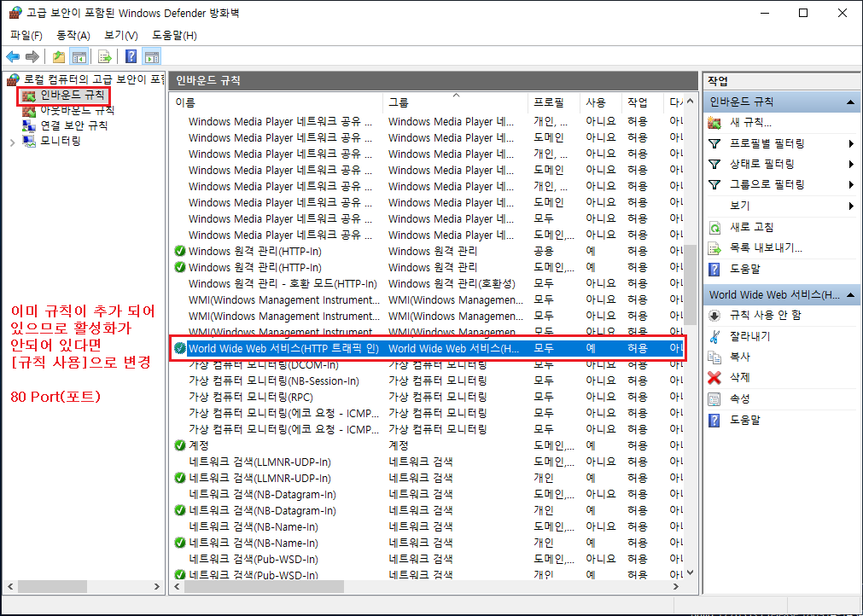This screenshot has width=863, height=616.
Task: Sort by the 작업 column header
Action: (x=643, y=103)
